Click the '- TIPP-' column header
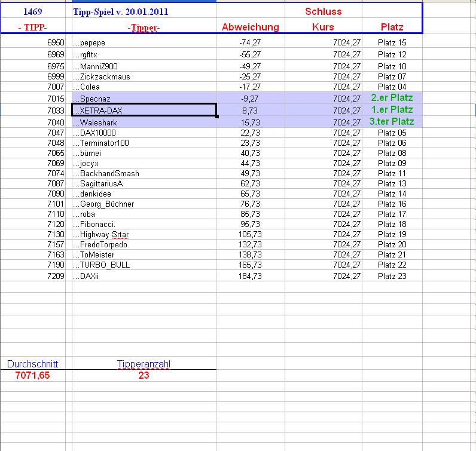Viewport: 476px width, 451px height. (x=33, y=27)
